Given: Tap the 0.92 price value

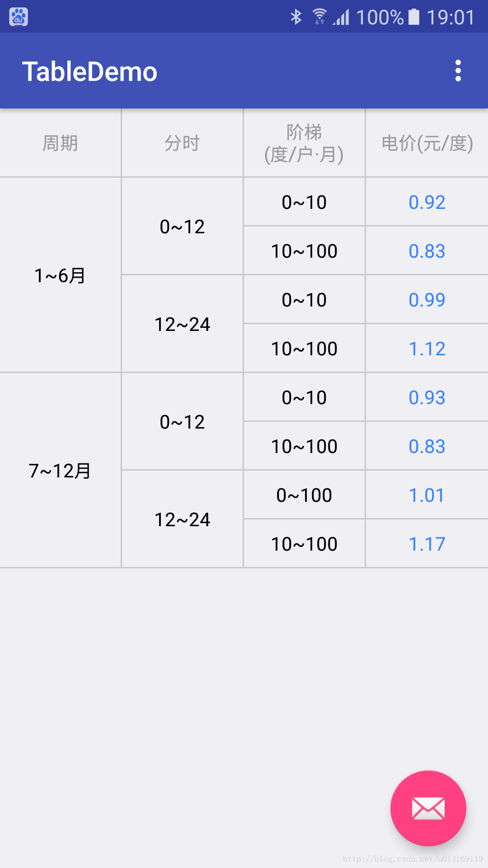Looking at the screenshot, I should [x=427, y=202].
